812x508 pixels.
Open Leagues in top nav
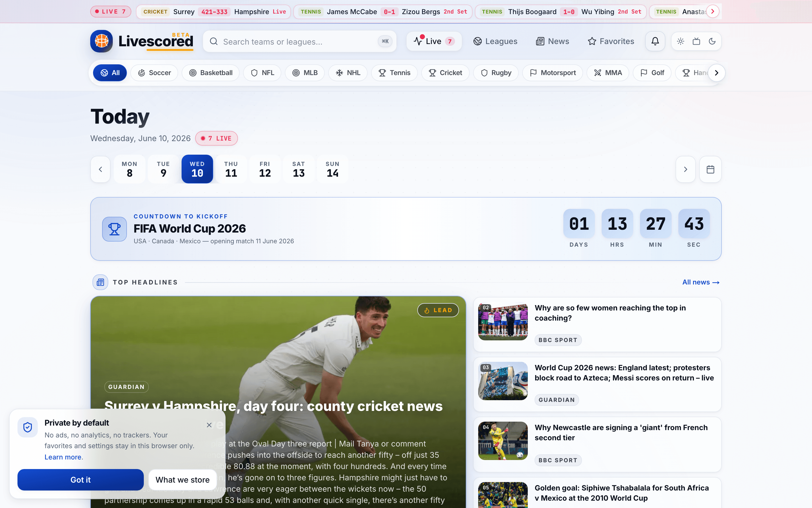[x=495, y=41]
